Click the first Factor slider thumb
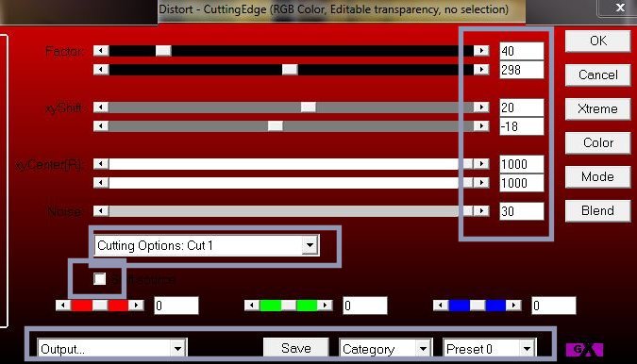This screenshot has height=364, width=637. point(163,51)
